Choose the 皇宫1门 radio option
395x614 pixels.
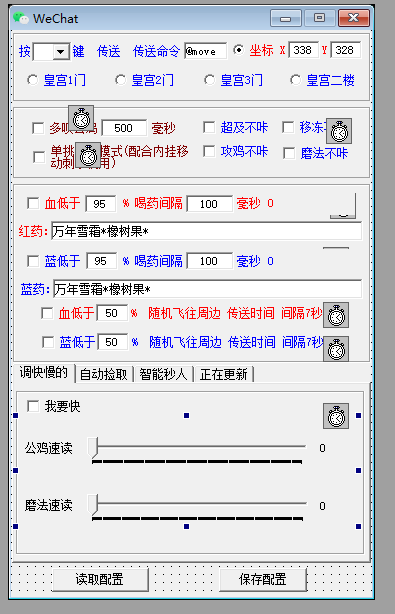pos(32,80)
